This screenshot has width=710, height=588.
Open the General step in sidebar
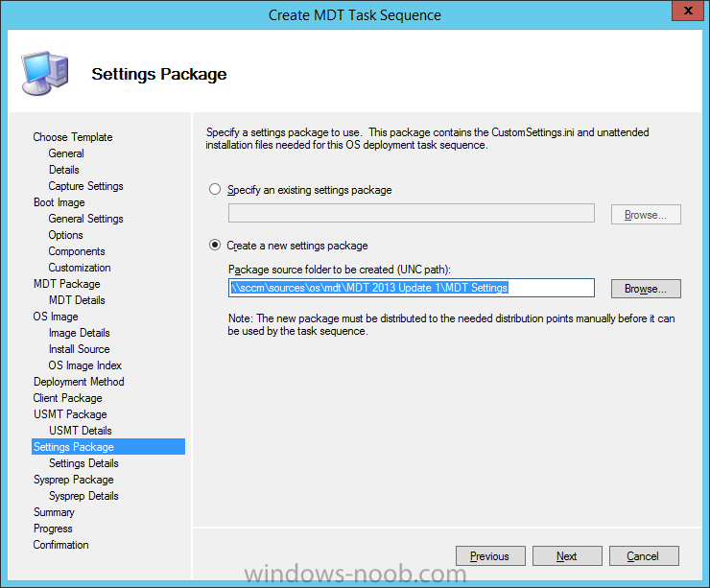pos(66,153)
